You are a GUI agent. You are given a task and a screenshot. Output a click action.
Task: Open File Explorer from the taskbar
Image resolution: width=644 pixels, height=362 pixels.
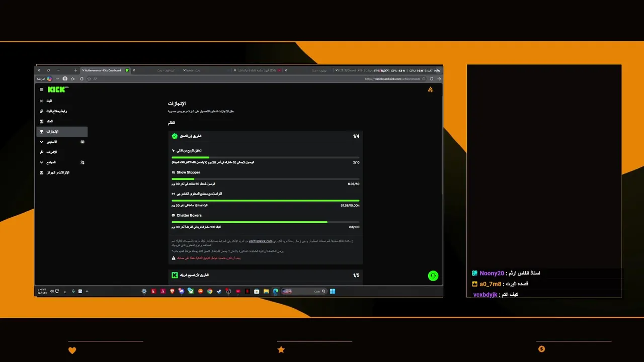(266, 291)
